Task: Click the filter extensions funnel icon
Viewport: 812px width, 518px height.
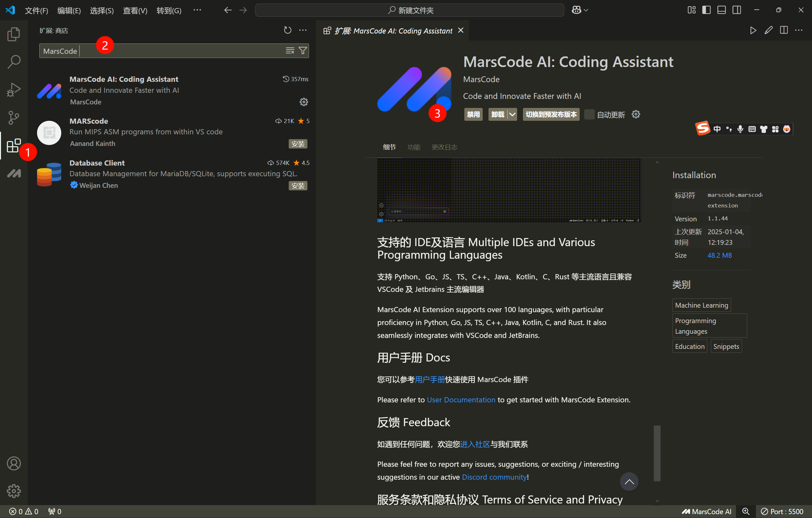Action: click(303, 51)
